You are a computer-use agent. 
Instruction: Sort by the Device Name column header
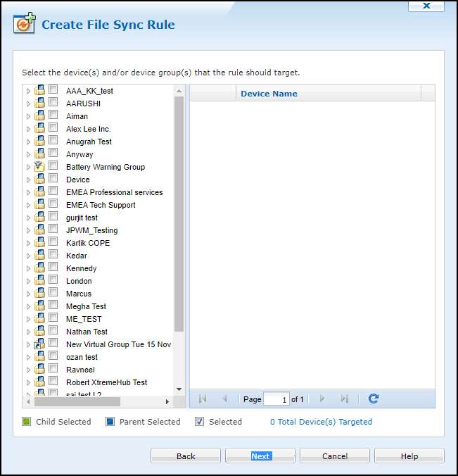pos(269,94)
